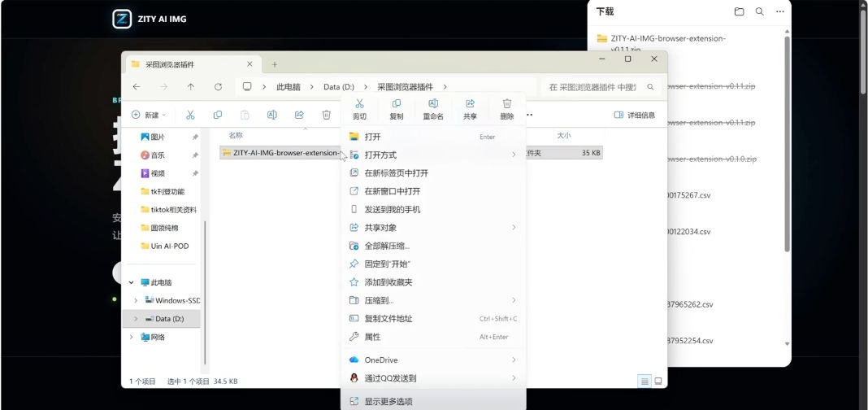Choose 在新标签页中打开
This screenshot has width=868, height=410.
pyautogui.click(x=433, y=172)
